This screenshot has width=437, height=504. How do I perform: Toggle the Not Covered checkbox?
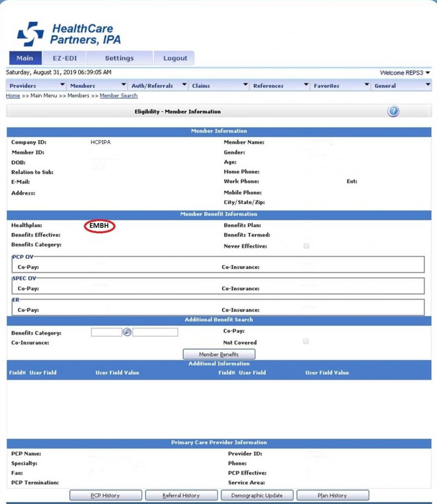[306, 342]
